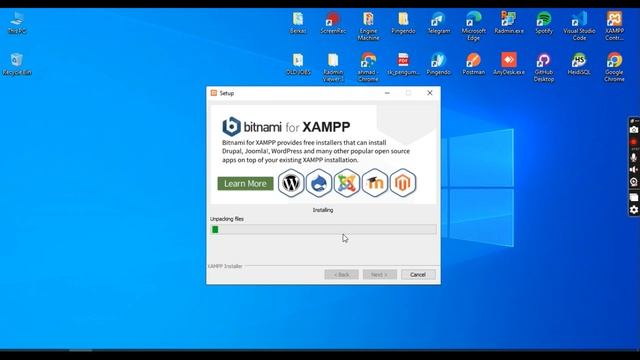Click the disabled Back button

tap(342, 275)
